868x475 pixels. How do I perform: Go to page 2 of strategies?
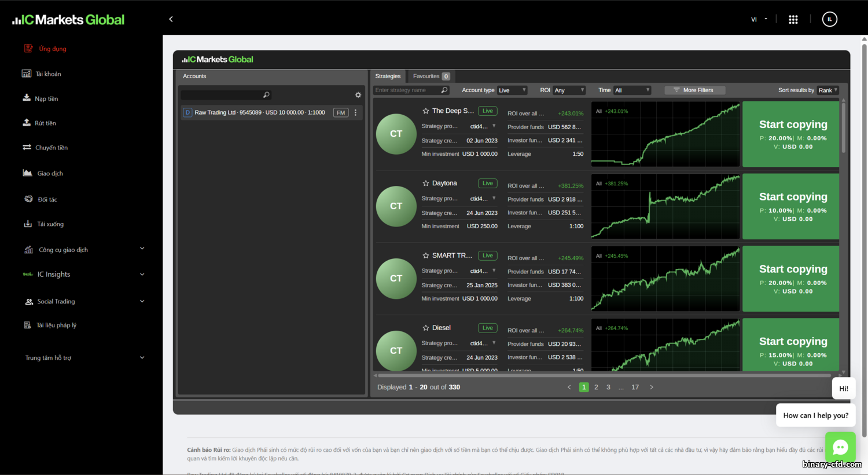point(596,388)
